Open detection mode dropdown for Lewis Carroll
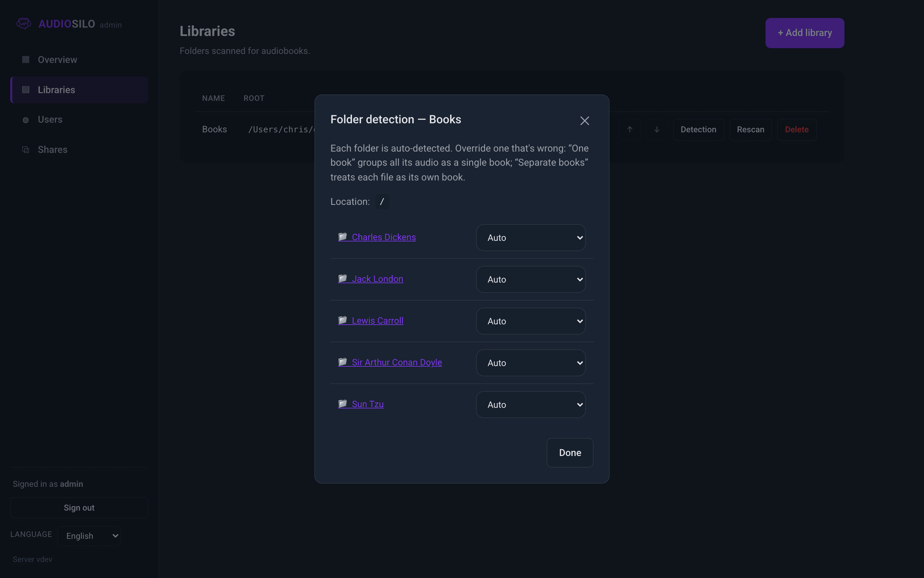 pos(531,321)
